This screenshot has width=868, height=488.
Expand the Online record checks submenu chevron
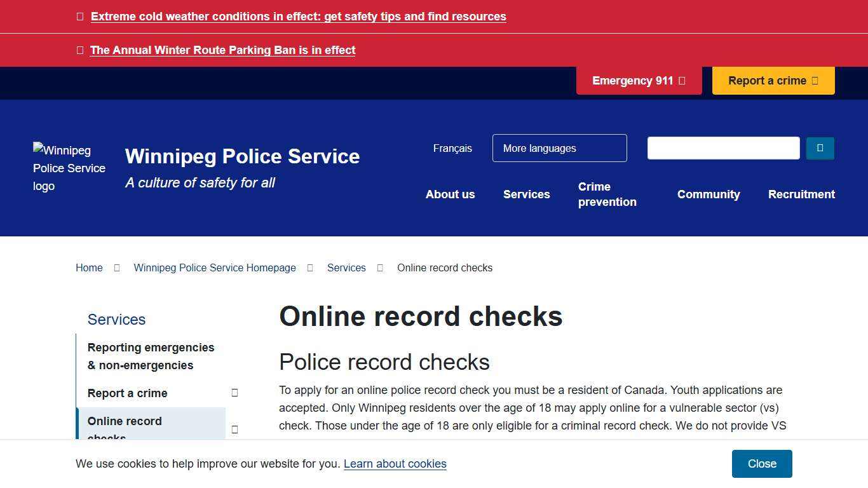[x=234, y=430]
